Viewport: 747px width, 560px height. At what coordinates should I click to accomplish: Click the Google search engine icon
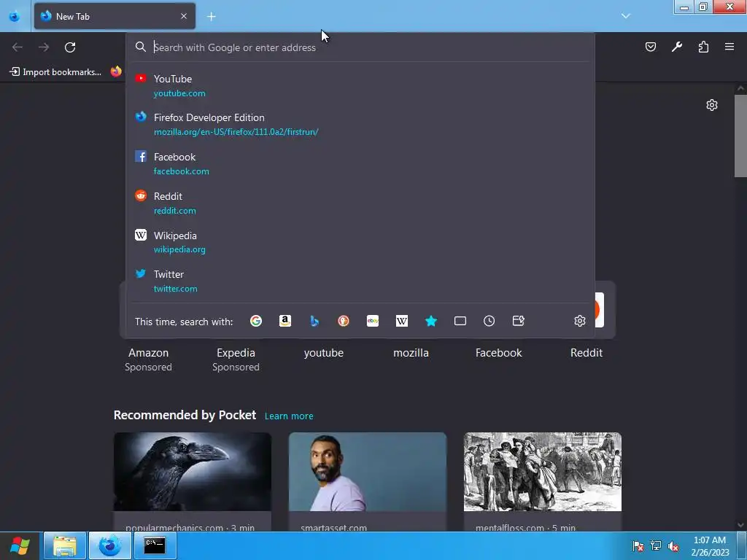(x=256, y=321)
